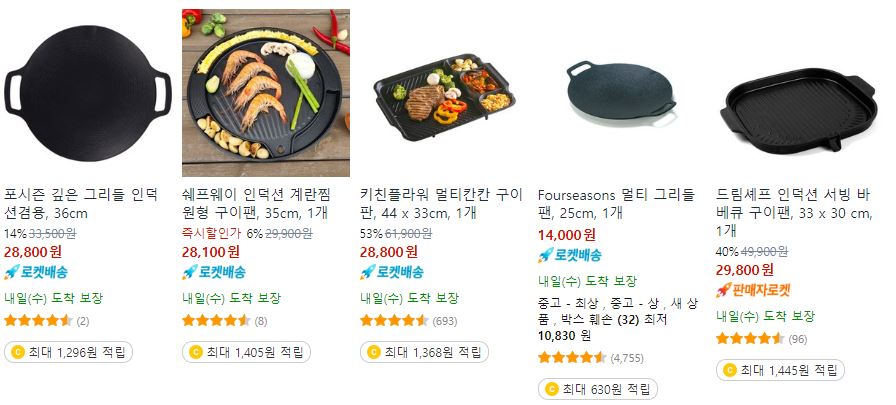Click the 최대 1,405원 적립 reward badge
The height and width of the screenshot is (405, 896).
click(246, 352)
